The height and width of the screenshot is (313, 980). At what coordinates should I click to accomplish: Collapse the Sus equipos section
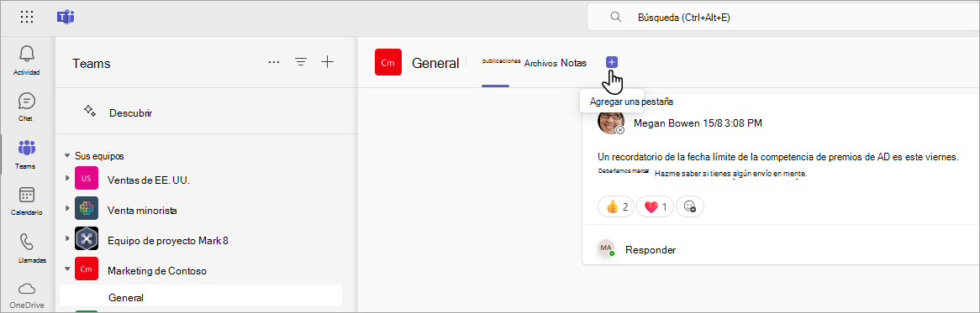coord(67,156)
